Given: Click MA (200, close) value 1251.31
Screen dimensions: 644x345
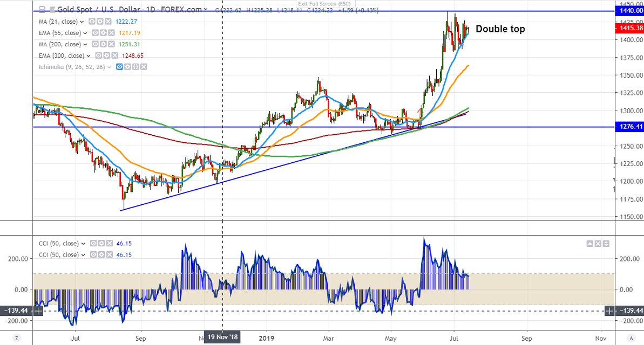Looking at the screenshot, I should (130, 44).
